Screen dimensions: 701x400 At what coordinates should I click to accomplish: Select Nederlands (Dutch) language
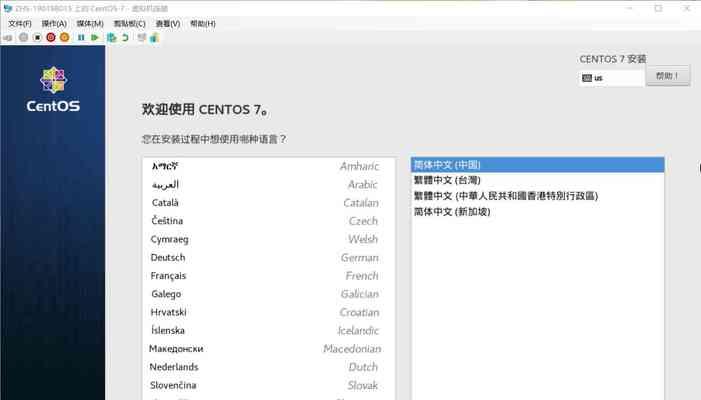[269, 367]
